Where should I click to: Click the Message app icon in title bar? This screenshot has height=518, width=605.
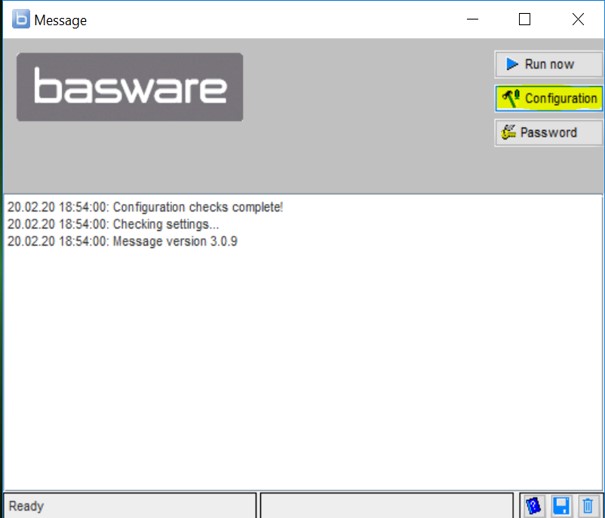pos(20,19)
